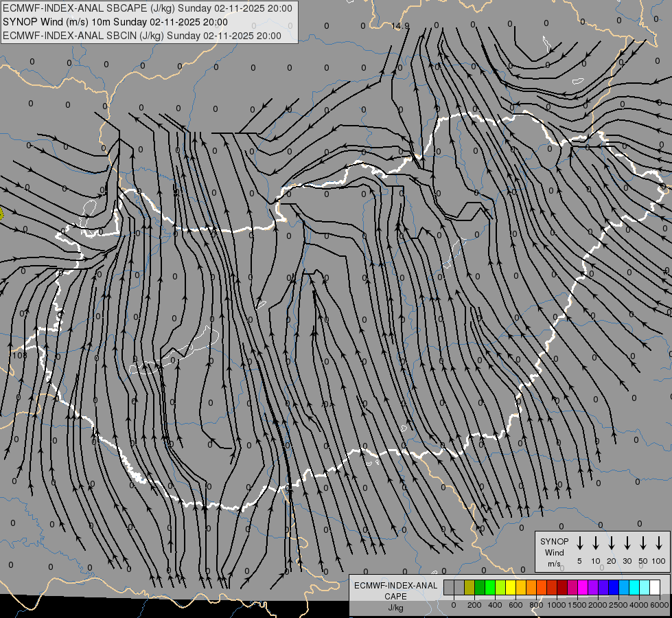Click the 108 value near western border
Screen dimensions: 672x618
pyautogui.click(x=20, y=356)
